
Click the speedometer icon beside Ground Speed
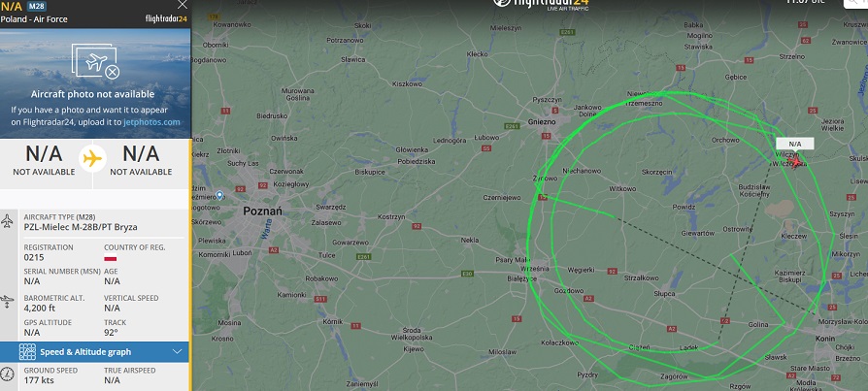pos(7,375)
